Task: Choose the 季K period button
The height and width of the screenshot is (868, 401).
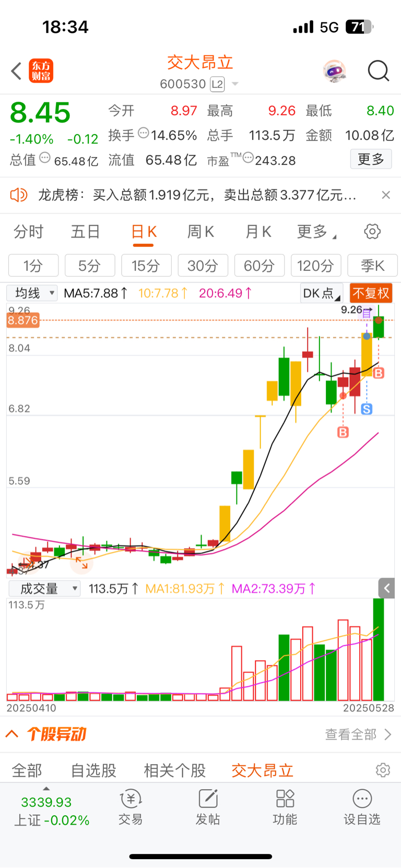Action: [372, 266]
